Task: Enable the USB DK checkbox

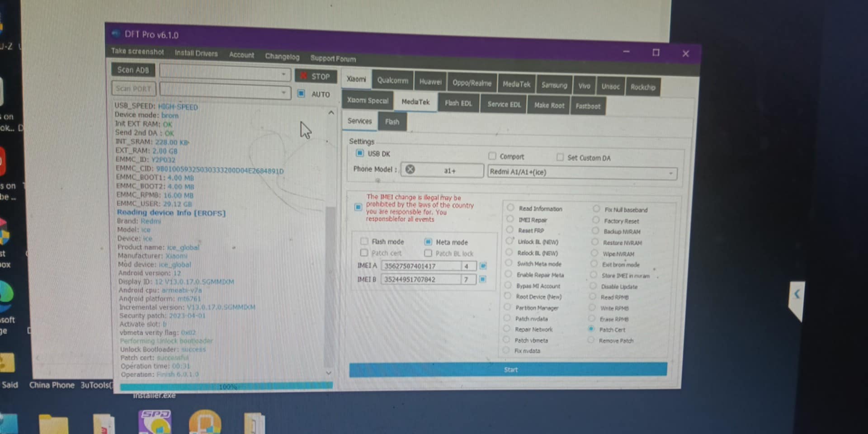Action: click(360, 153)
